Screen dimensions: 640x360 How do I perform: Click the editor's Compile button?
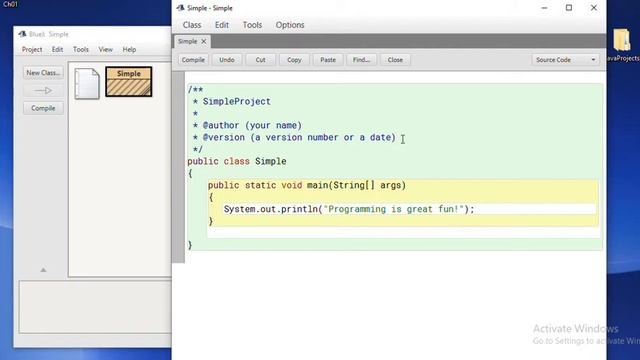(x=193, y=60)
